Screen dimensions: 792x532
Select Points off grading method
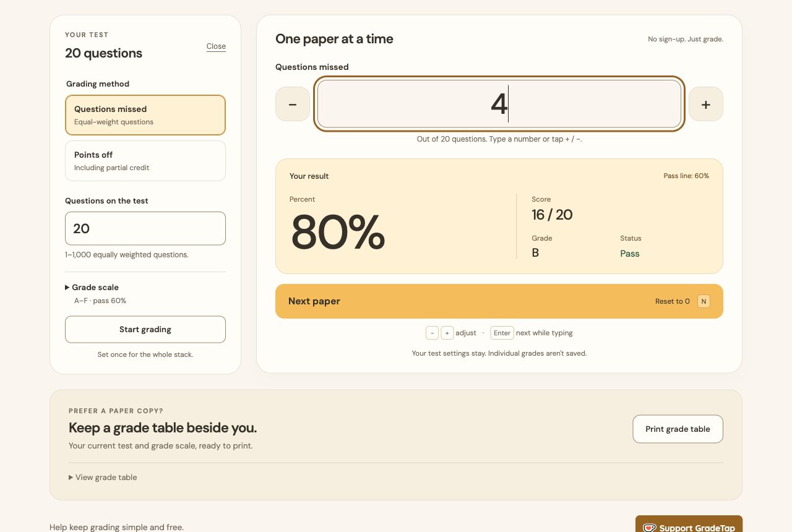coord(145,161)
